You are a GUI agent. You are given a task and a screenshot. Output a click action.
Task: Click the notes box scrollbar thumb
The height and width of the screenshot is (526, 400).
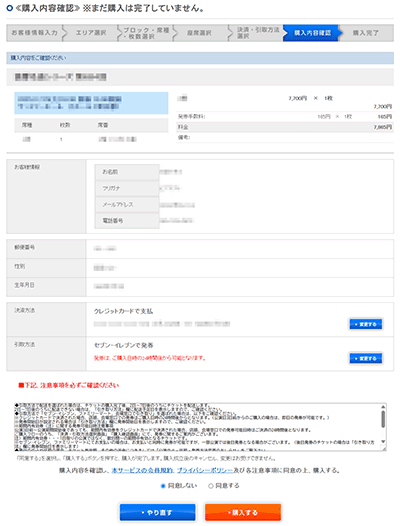click(383, 419)
